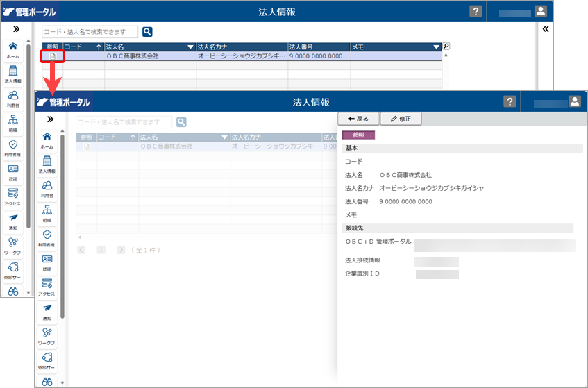Click user account icon in front window header
Viewport: 588px width, 388px height.
(x=575, y=101)
